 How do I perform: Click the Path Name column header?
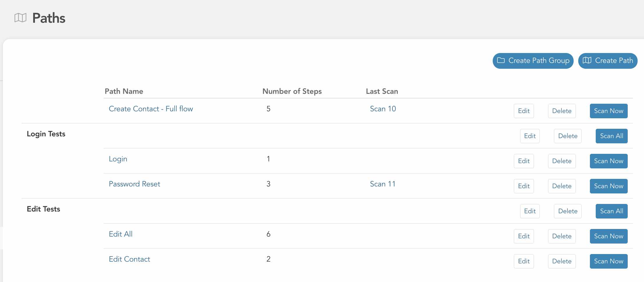click(124, 91)
